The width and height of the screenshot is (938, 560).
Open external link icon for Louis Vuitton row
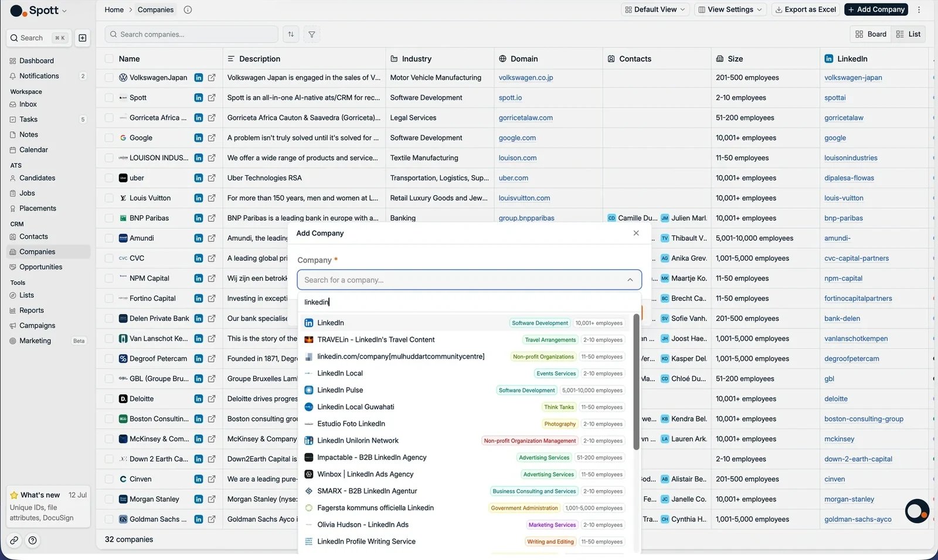pos(212,198)
